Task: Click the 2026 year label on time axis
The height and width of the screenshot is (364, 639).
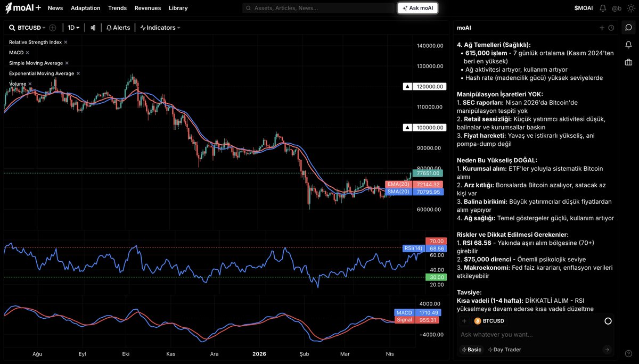Action: 259,353
